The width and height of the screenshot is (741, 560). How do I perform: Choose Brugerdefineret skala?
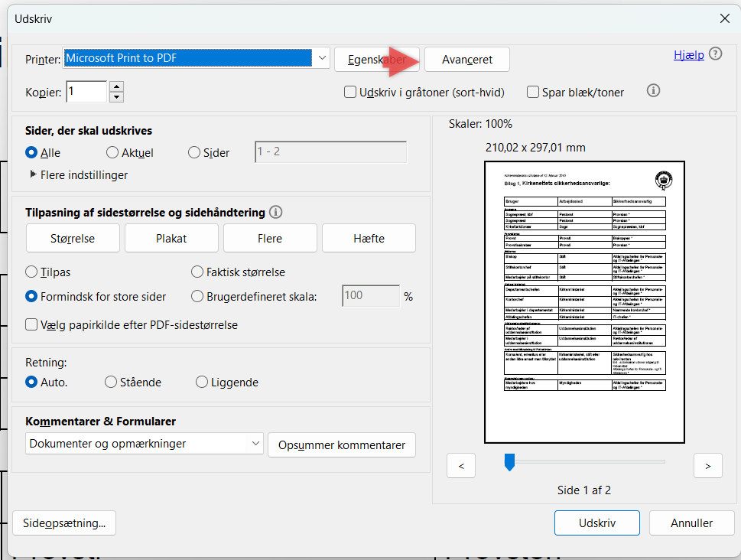(197, 296)
